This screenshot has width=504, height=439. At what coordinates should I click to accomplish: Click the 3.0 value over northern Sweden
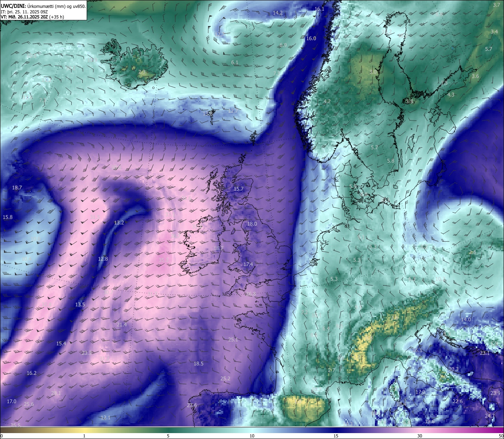pos(373,72)
